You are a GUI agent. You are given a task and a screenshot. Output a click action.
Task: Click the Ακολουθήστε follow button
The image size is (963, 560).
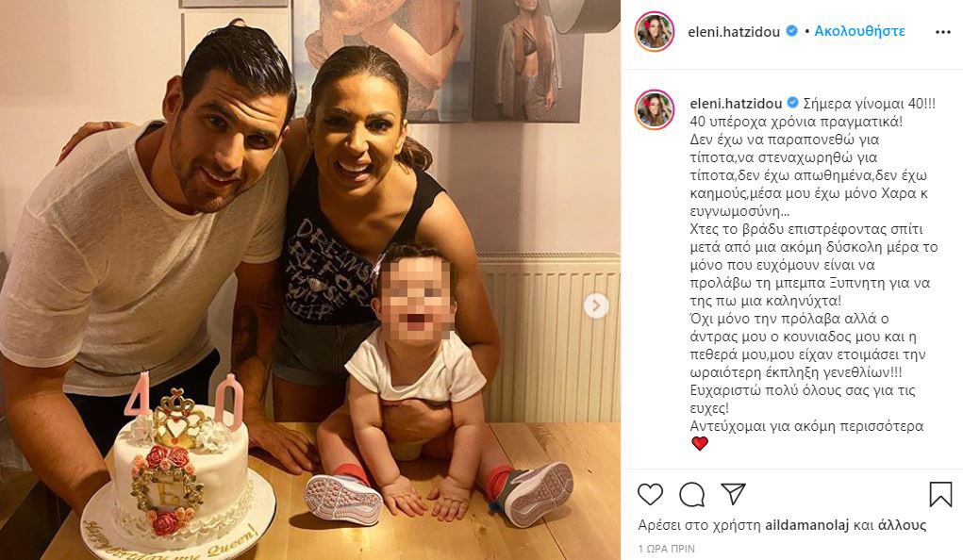(x=859, y=31)
